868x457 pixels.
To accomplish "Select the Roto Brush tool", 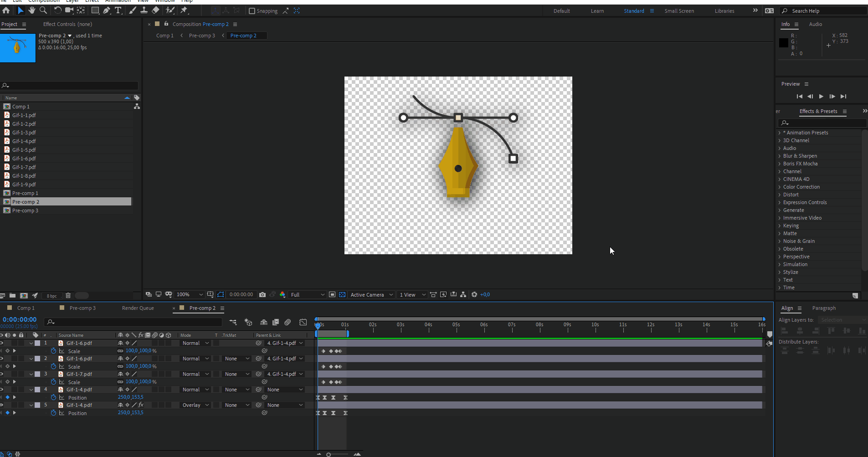I will pos(170,10).
